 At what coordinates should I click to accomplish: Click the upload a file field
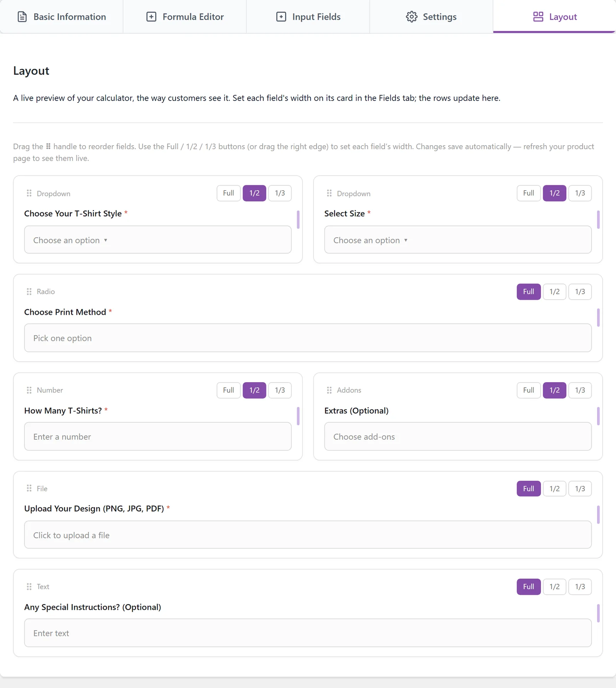click(308, 535)
